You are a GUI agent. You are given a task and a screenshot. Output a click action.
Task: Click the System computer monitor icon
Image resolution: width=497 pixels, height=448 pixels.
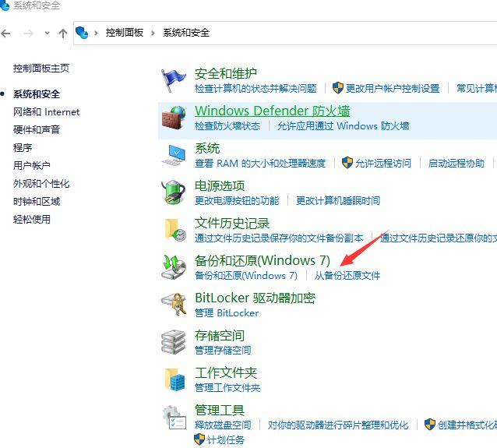(x=174, y=155)
